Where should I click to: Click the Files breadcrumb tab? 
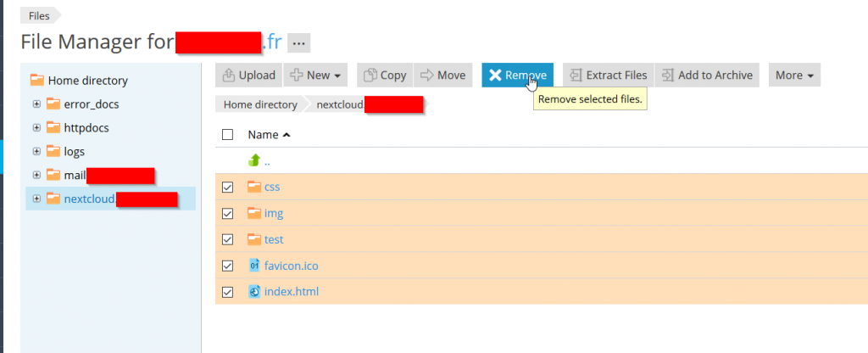click(x=39, y=15)
